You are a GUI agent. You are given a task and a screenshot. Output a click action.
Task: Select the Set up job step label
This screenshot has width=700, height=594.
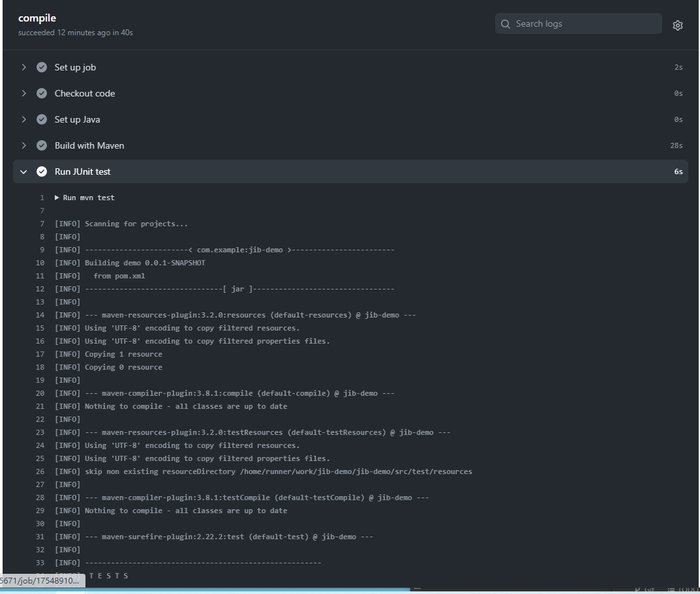click(x=75, y=67)
